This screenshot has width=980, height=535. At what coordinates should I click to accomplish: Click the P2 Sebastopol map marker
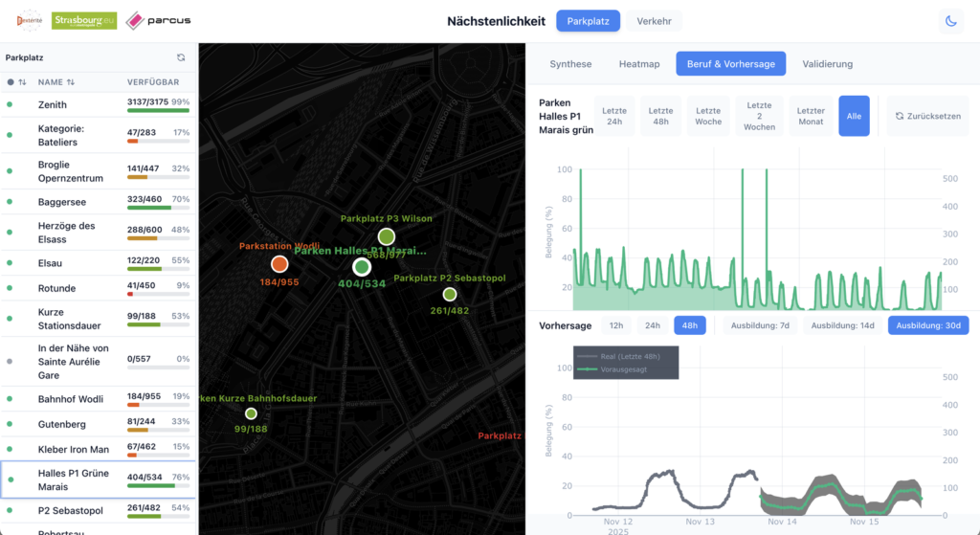point(449,294)
